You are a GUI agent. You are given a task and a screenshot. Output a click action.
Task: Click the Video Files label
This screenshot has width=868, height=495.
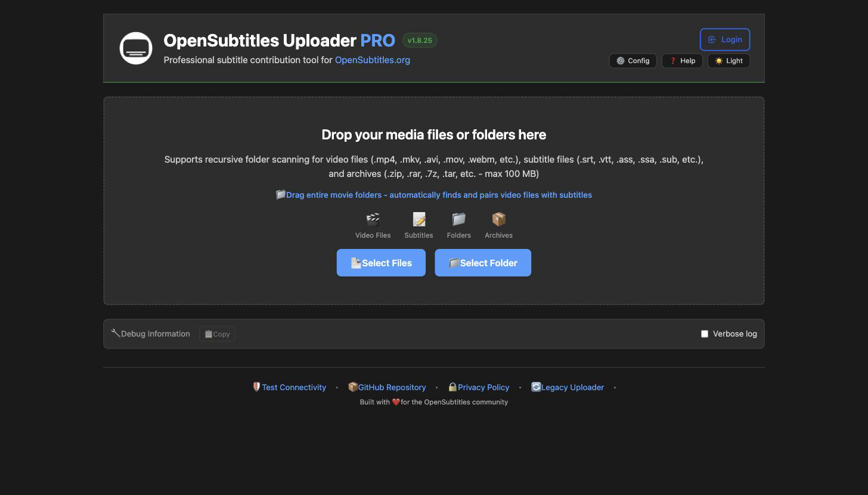(373, 235)
